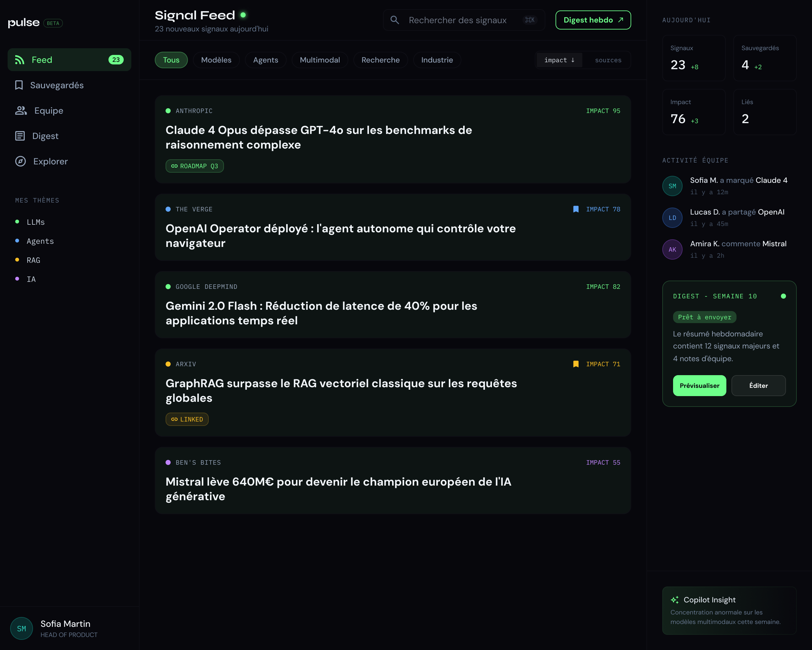Open Equipe in the sidebar
Viewport: 812px width, 650px height.
[69, 110]
